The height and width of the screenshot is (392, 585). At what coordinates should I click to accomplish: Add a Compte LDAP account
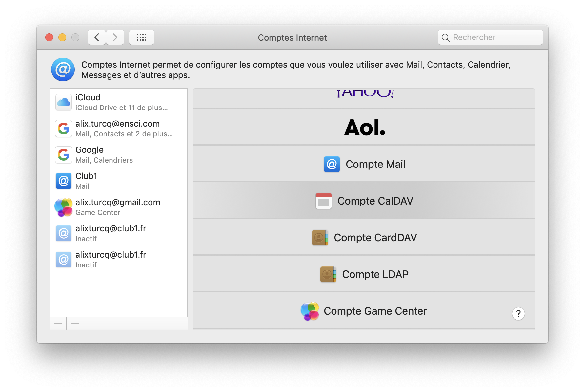pos(364,274)
